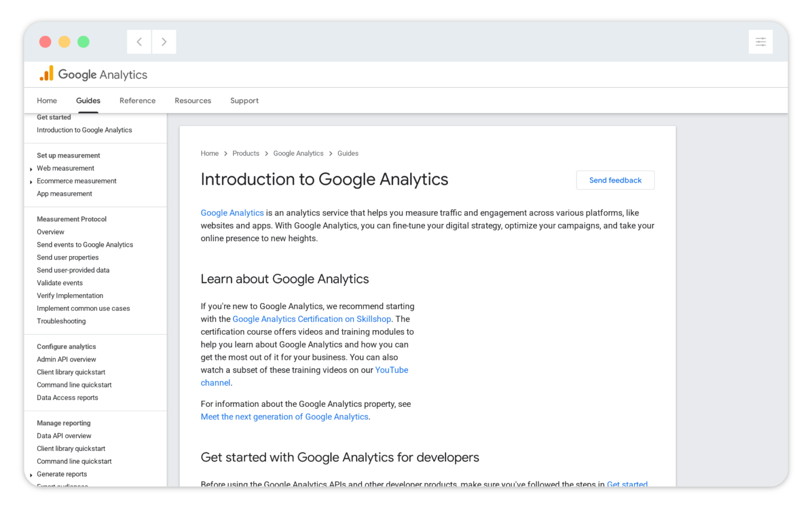Open the Google Analytics Certification on Skillshop link

coord(312,319)
